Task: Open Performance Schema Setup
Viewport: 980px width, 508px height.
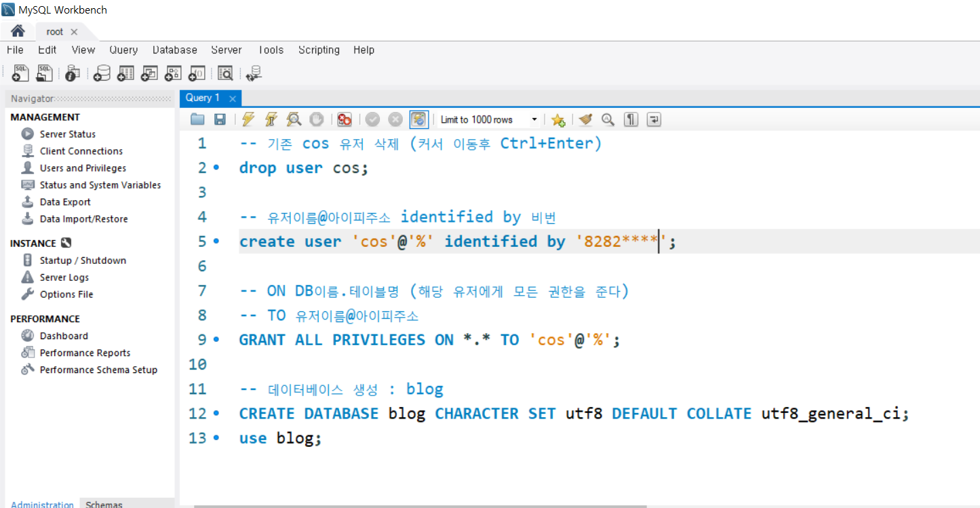Action: tap(98, 370)
